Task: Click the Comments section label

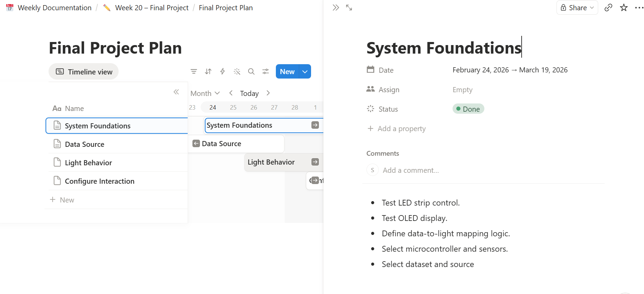Action: 383,153
